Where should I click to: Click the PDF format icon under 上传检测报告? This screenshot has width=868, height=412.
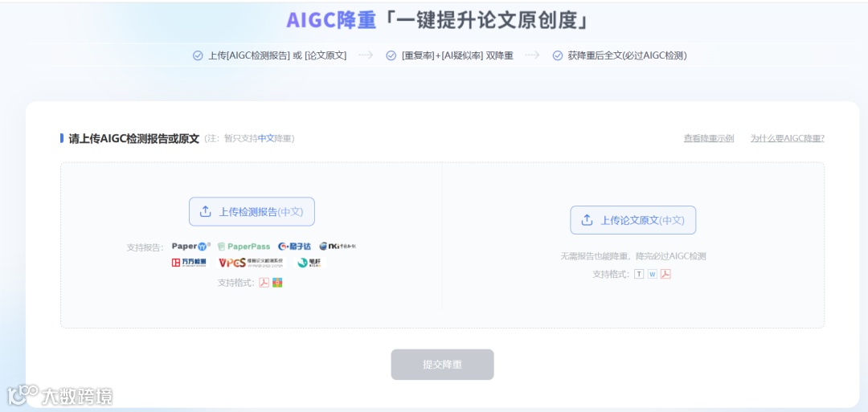coord(264,283)
